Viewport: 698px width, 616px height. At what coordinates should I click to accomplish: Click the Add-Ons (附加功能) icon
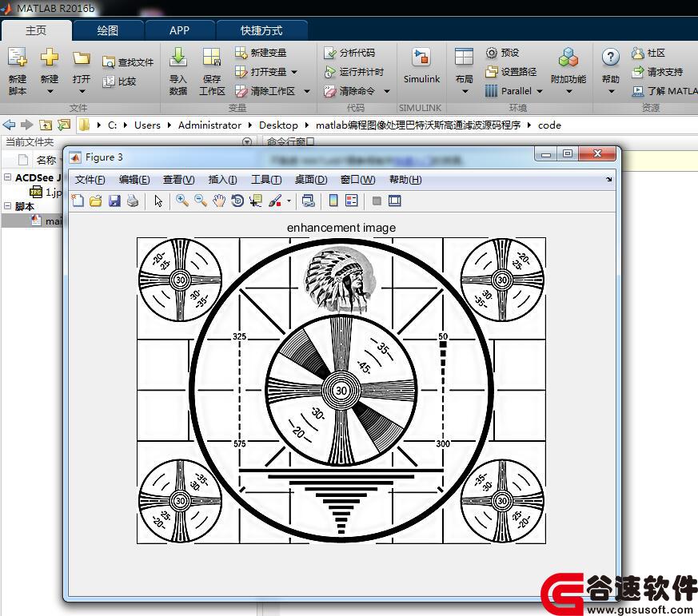coord(568,58)
